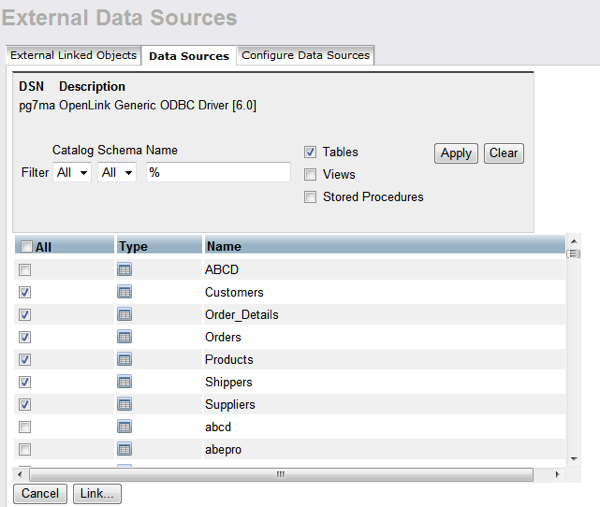Open the Catalog filter dropdown
This screenshot has height=507, width=600.
tap(73, 173)
